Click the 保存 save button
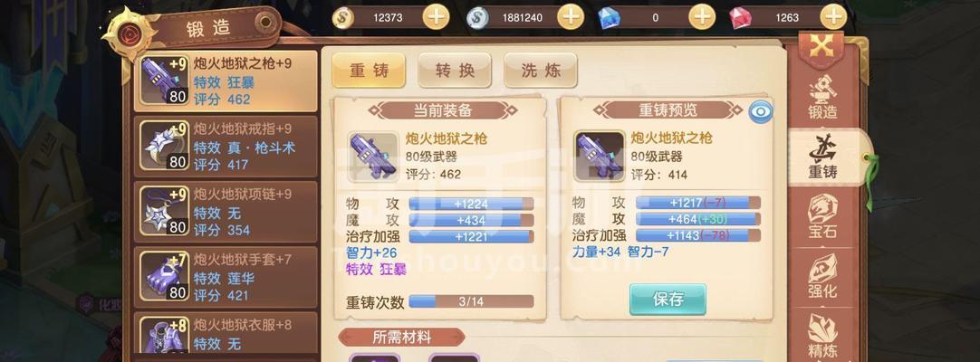This screenshot has width=980, height=362. (668, 300)
